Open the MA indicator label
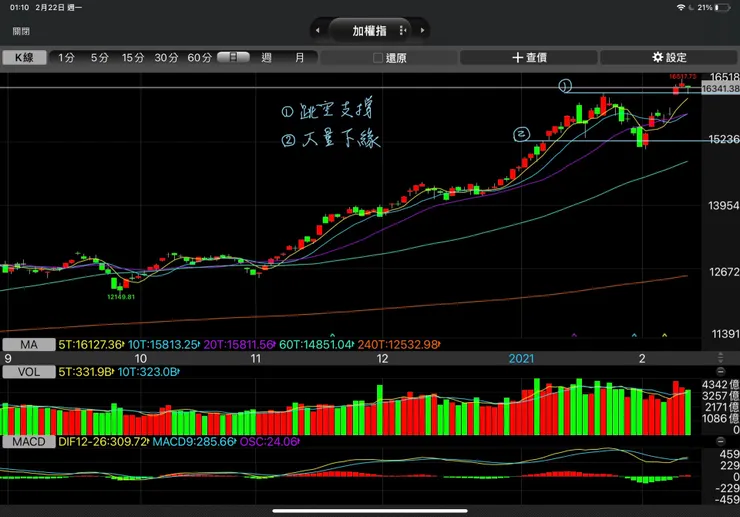Viewport: 740px width, 517px height. [29, 345]
